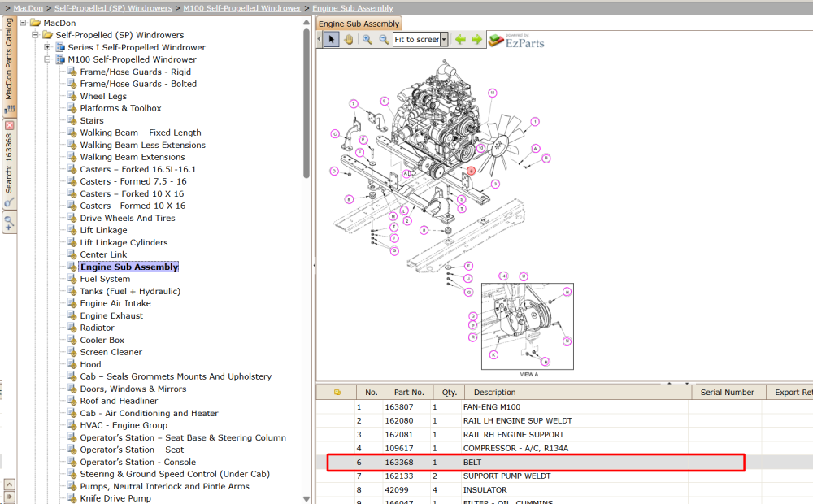Open the Search 163368 side tab
This screenshot has width=813, height=504.
point(9,163)
